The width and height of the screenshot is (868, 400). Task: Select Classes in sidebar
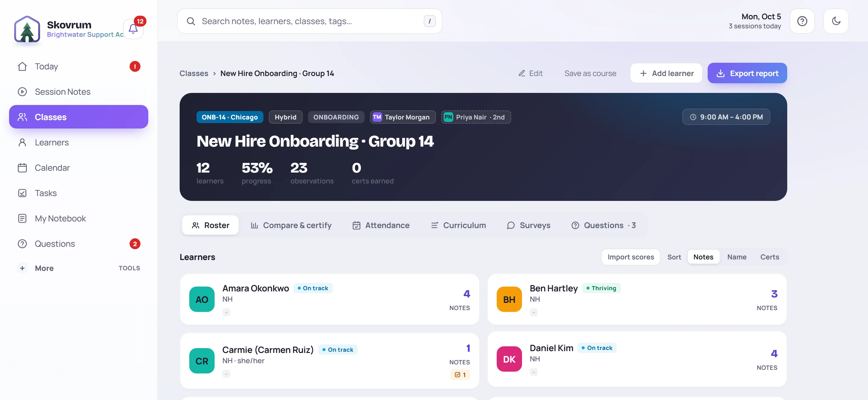click(78, 117)
